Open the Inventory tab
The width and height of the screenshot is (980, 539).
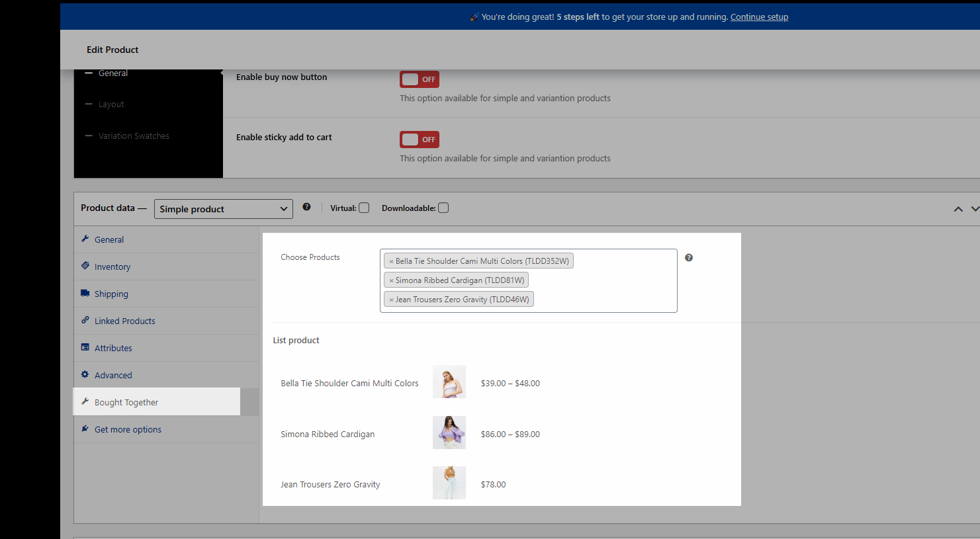(x=166, y=267)
